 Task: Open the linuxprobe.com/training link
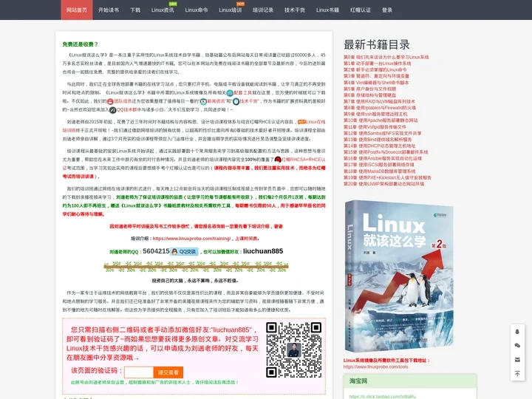coord(191,239)
